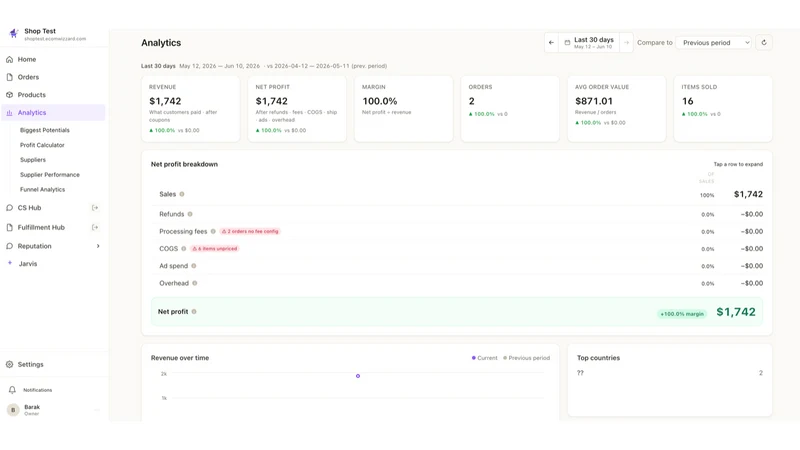Click the Notifications bell icon
Viewport: 800px width, 450px height.
12,390
